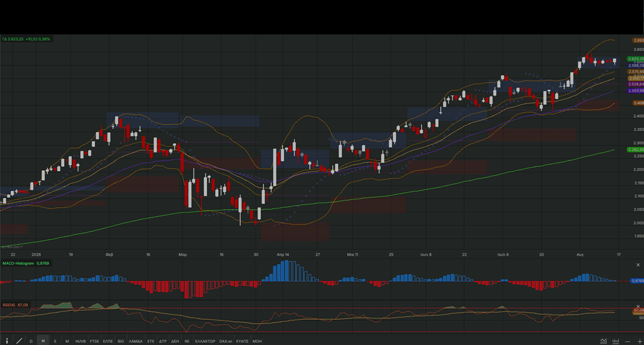
Task: Click the Απρ 14 date axis label
Action: point(283,254)
